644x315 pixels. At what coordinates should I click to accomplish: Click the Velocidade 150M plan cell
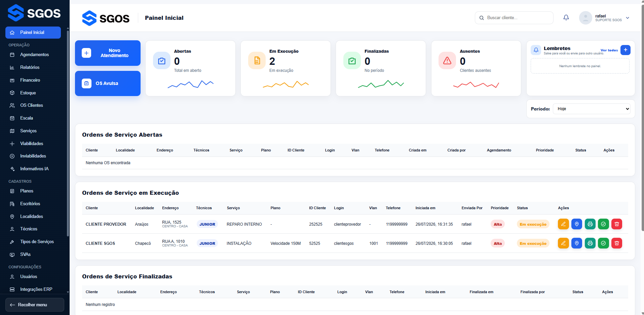[x=286, y=243]
